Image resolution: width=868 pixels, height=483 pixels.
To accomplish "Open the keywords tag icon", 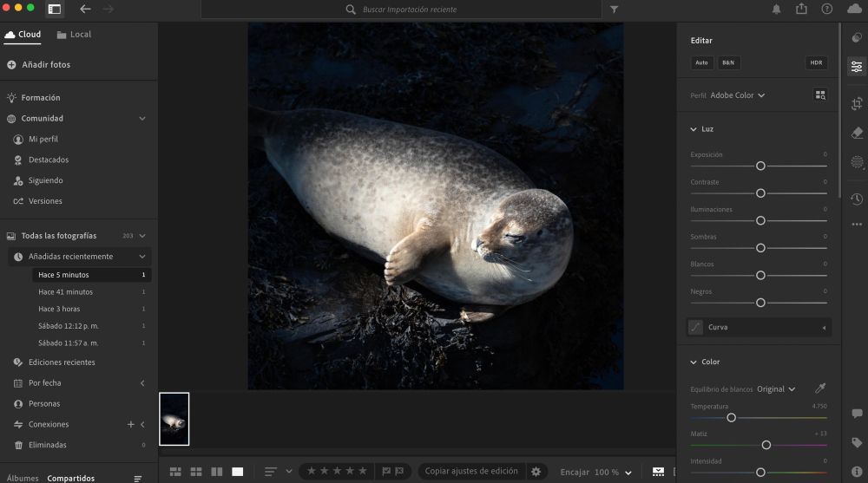I will click(x=857, y=442).
